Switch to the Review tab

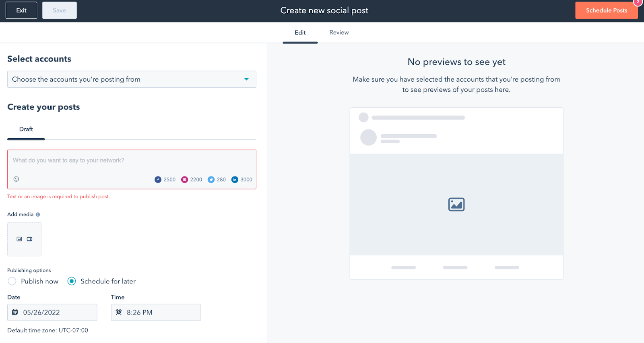pyautogui.click(x=339, y=33)
